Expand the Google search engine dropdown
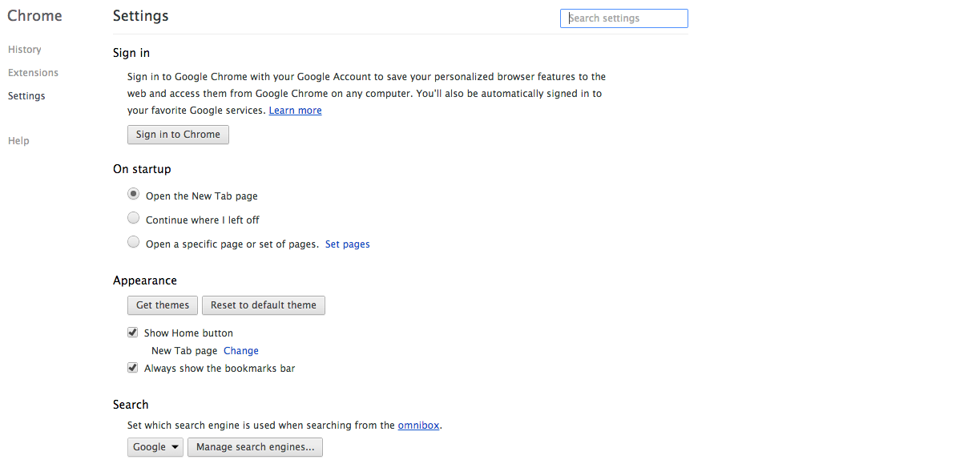Image resolution: width=980 pixels, height=472 pixels. (155, 447)
